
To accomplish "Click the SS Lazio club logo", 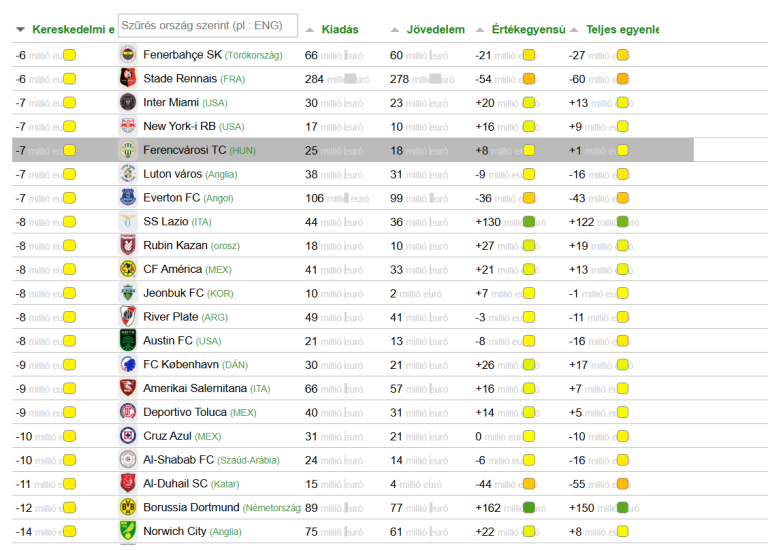I will (x=127, y=222).
